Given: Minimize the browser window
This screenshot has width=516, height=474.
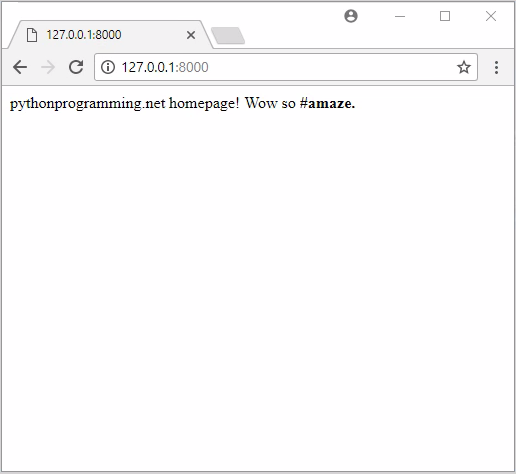Looking at the screenshot, I should [400, 16].
